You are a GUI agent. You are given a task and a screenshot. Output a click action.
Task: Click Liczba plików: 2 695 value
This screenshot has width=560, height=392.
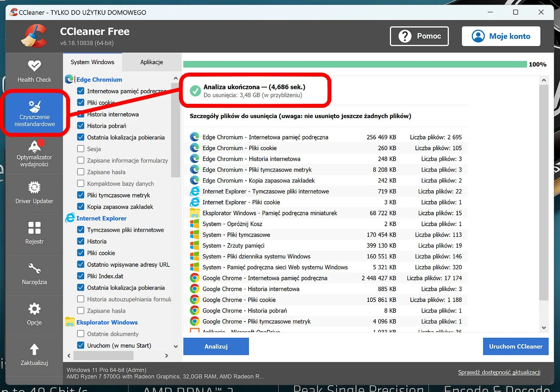436,137
